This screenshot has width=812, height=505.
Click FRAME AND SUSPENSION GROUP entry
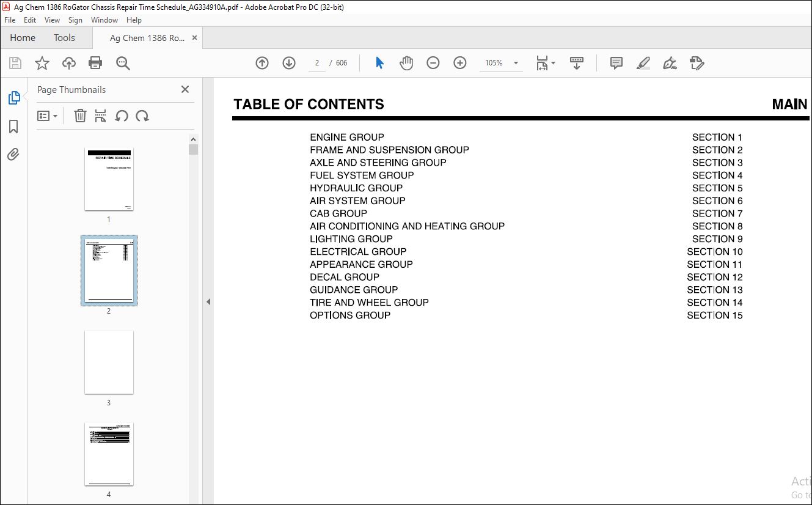389,150
